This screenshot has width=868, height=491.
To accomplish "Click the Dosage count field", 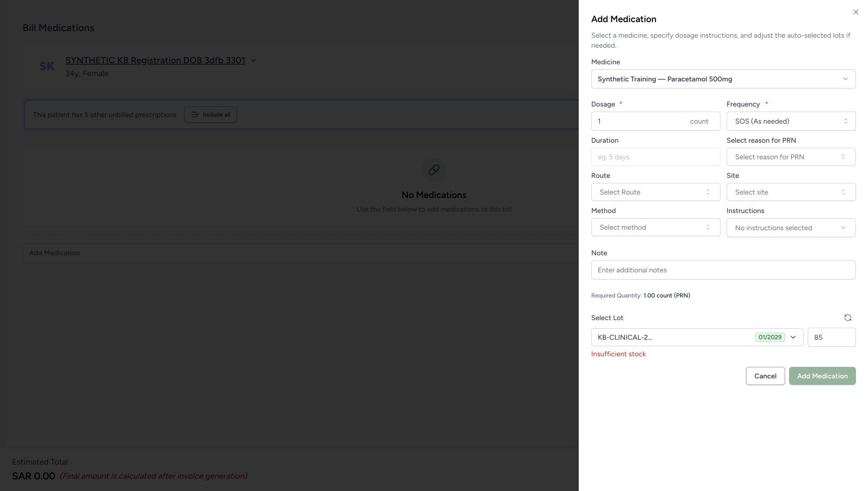I will click(656, 121).
